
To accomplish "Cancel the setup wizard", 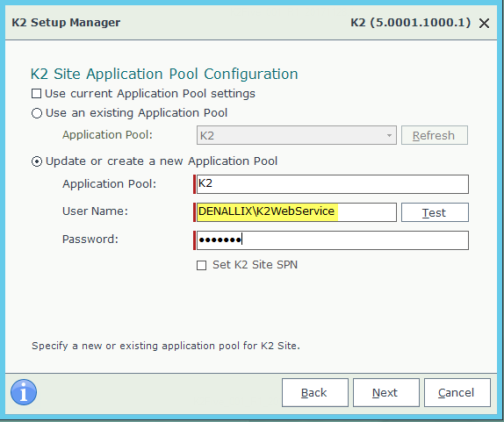I will tap(457, 392).
